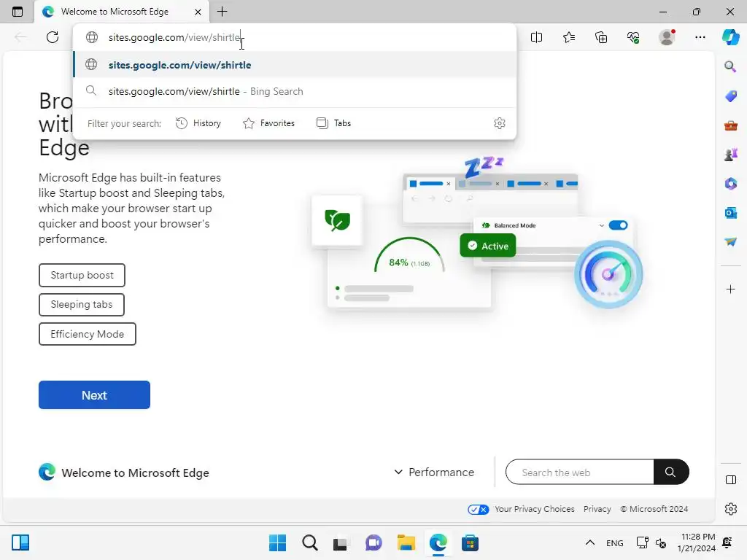Open sidebar settings gear icon
Screen dimensions: 747x560
[x=731, y=509]
